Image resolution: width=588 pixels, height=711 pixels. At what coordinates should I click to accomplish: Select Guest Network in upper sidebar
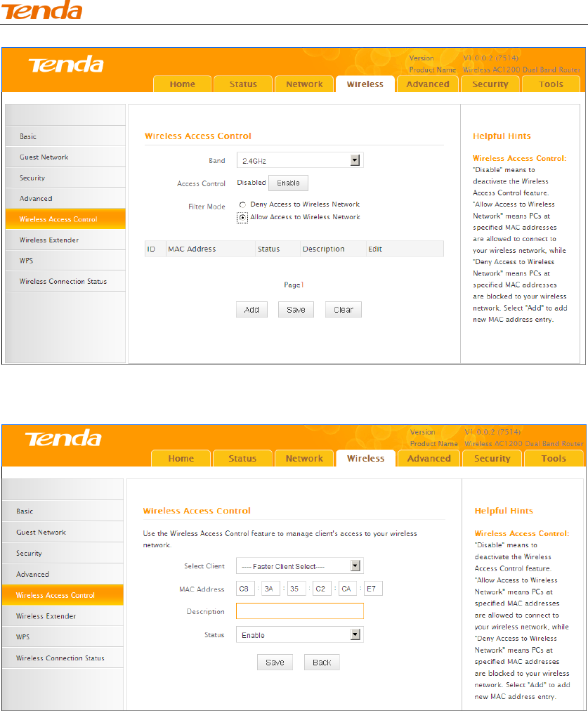65,157
